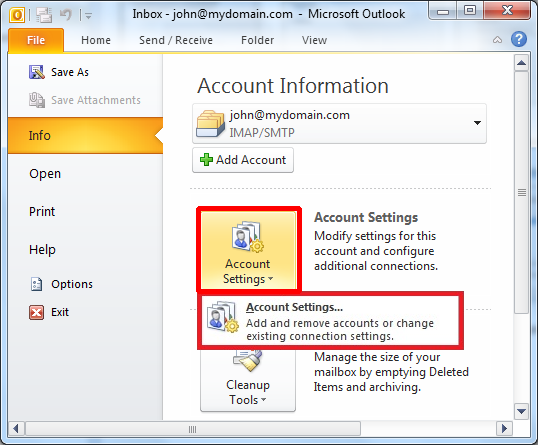538x445 pixels.
Task: Click the Cleanup Tools broom icon
Action: point(248,360)
